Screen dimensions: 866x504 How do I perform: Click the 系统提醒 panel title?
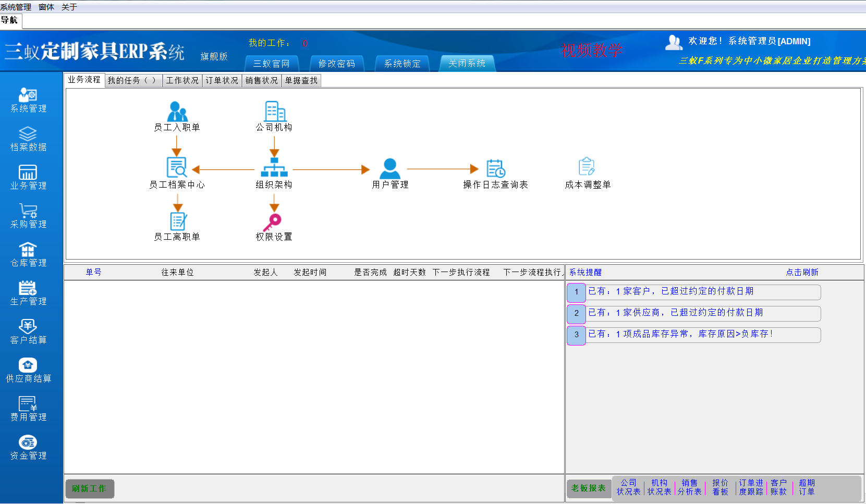pyautogui.click(x=585, y=272)
